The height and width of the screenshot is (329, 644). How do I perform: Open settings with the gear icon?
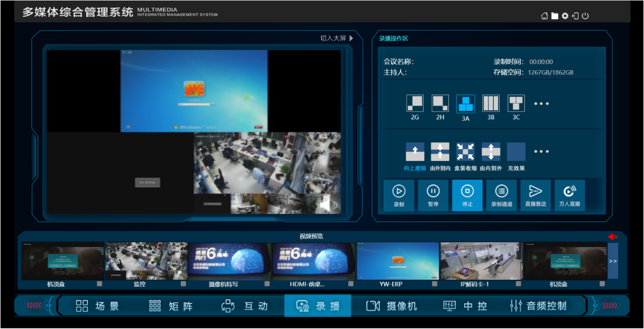point(565,16)
